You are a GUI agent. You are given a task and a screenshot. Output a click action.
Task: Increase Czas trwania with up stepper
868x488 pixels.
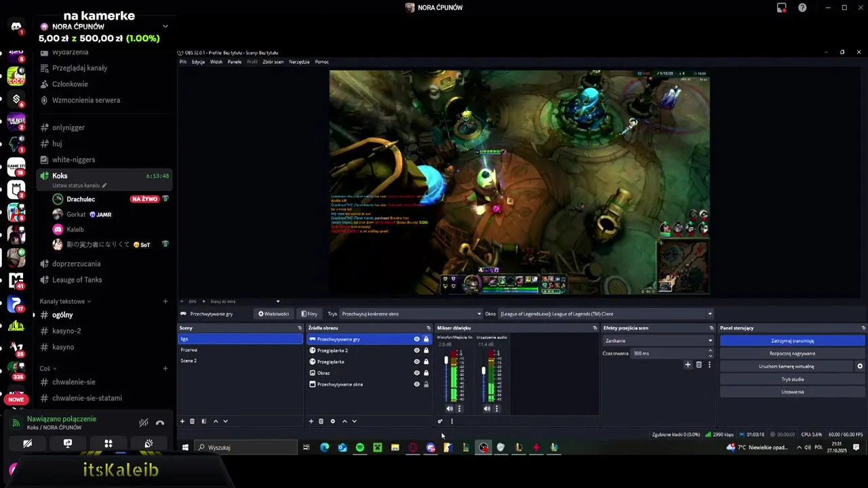tap(711, 351)
